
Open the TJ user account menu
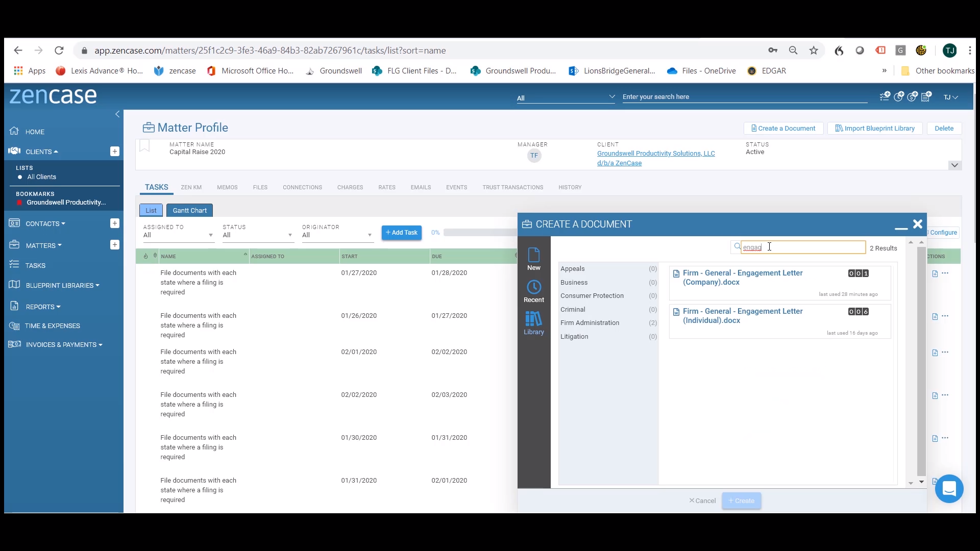(x=950, y=96)
